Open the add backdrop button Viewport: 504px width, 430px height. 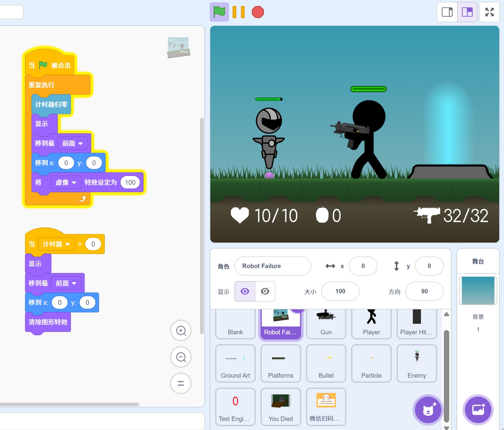click(478, 410)
